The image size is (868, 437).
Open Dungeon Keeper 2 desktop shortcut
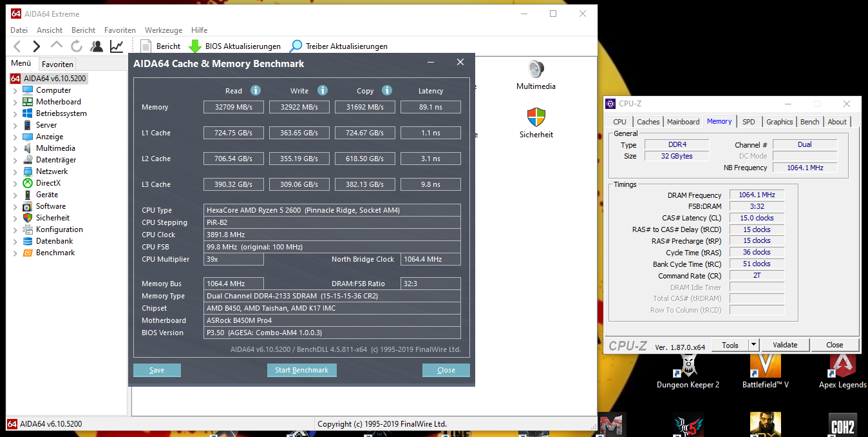(688, 371)
